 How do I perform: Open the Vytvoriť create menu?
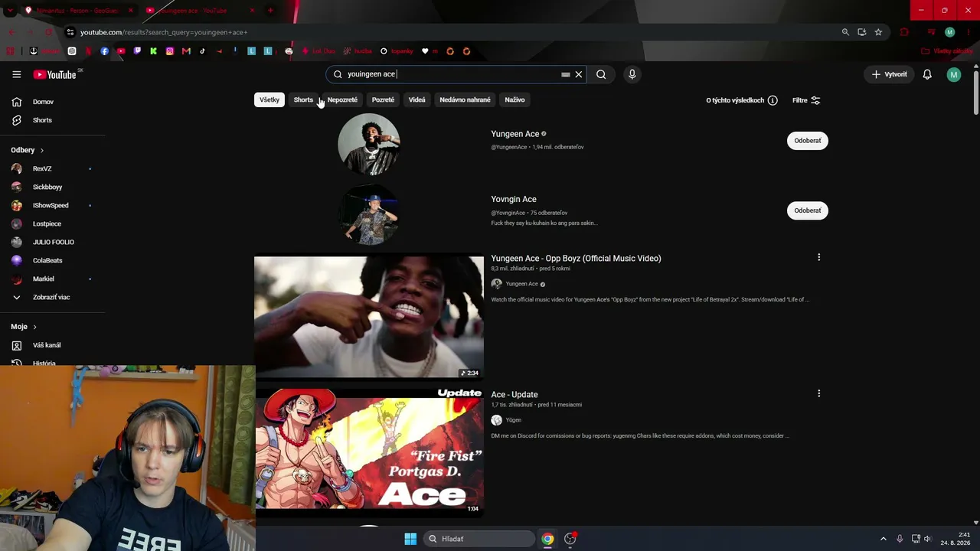click(889, 74)
